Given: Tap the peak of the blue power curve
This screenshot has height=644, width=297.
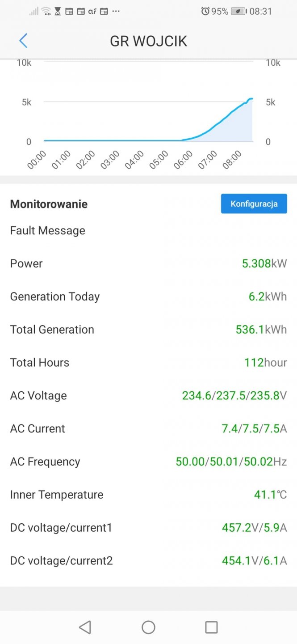Looking at the screenshot, I should [x=251, y=99].
